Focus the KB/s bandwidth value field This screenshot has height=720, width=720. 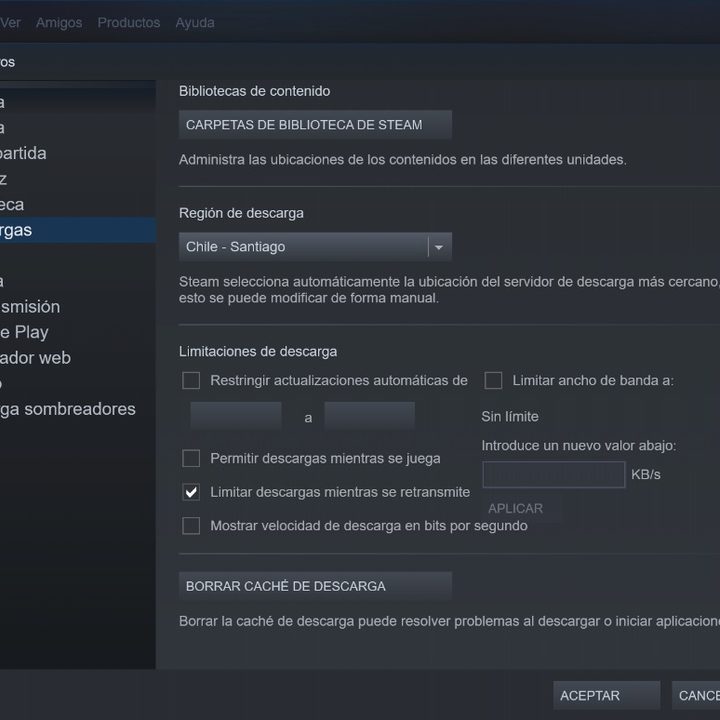[554, 474]
